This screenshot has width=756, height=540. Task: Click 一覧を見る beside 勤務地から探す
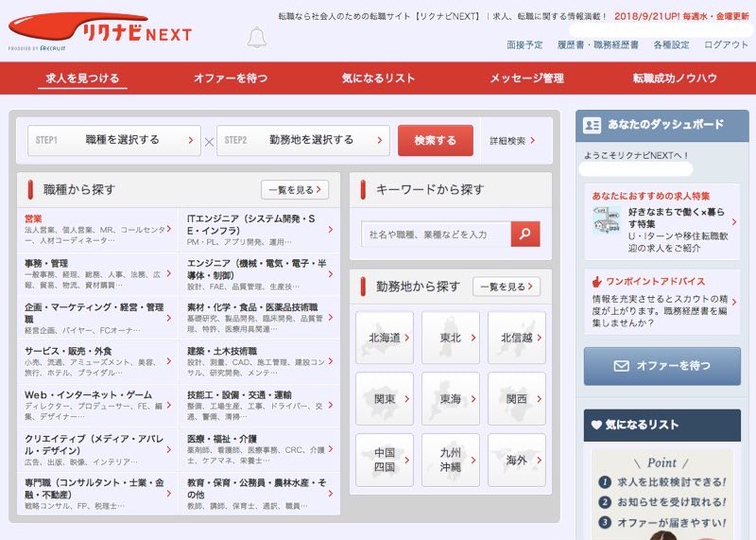[507, 287]
